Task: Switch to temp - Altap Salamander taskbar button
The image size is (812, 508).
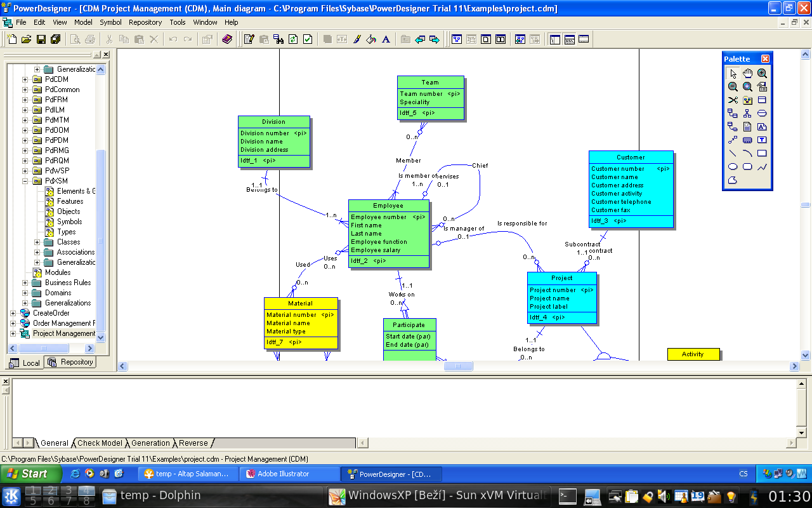Action: (x=188, y=474)
